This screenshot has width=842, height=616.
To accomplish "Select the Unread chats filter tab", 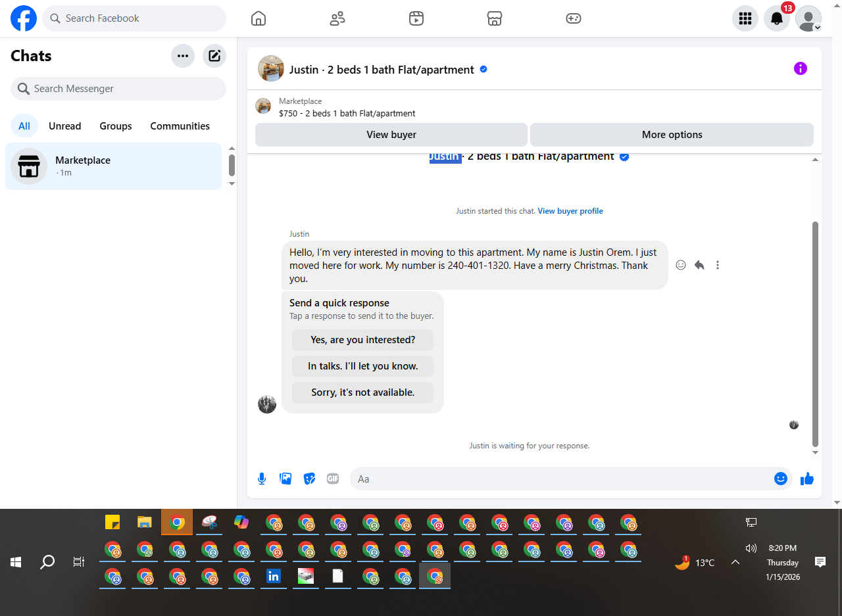I will pyautogui.click(x=65, y=126).
